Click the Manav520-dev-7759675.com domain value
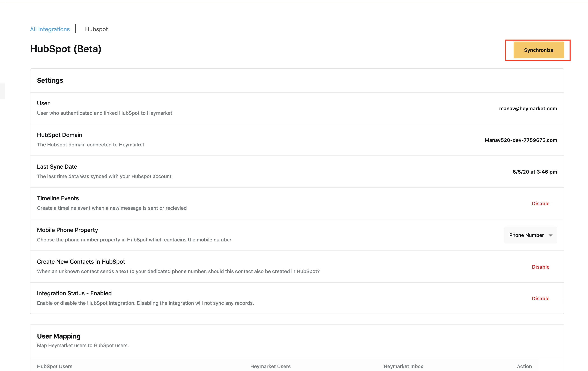 [x=521, y=140]
